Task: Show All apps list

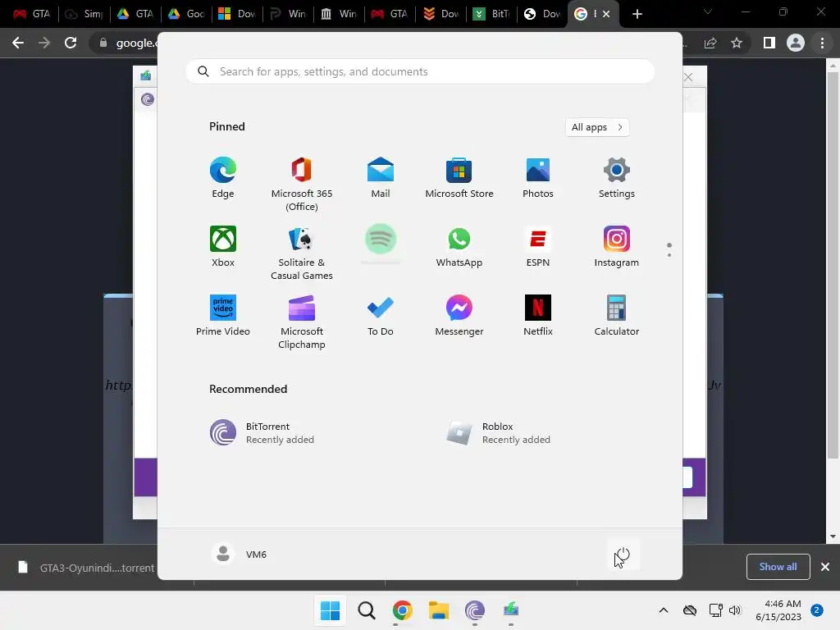Action: (x=597, y=127)
